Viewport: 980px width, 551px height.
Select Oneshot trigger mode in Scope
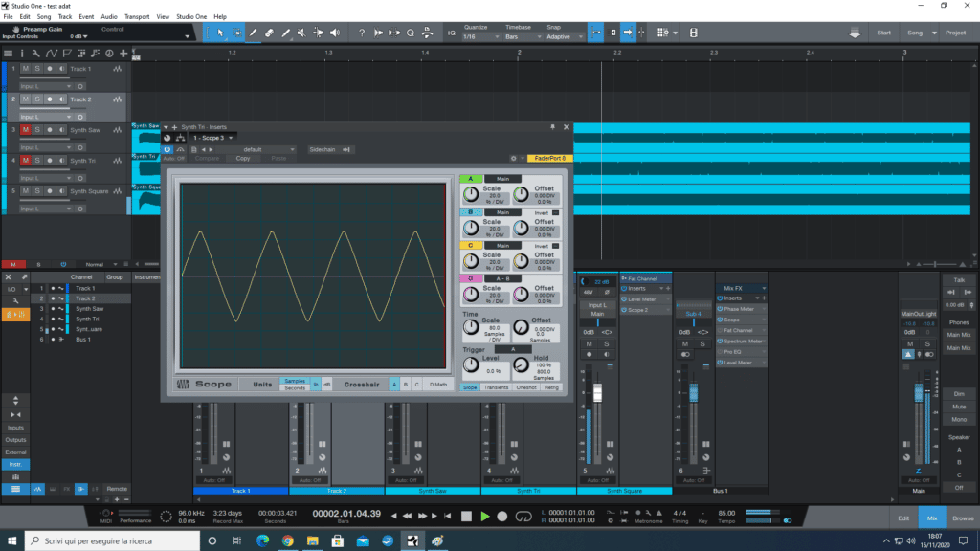tap(526, 388)
